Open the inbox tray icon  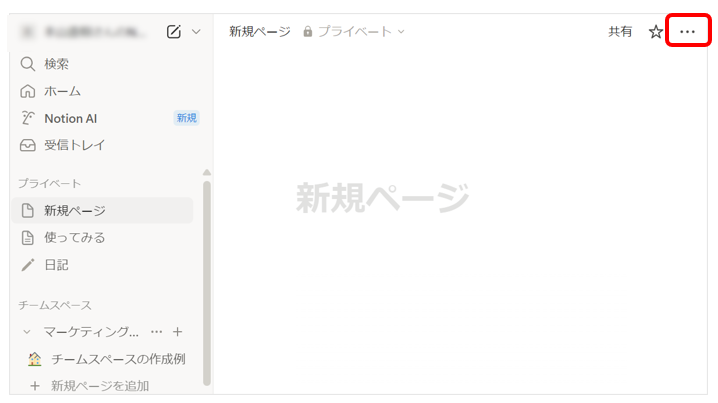pyautogui.click(x=28, y=145)
